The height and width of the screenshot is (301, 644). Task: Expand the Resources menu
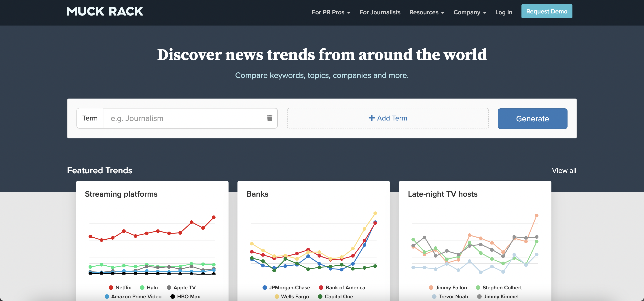427,12
